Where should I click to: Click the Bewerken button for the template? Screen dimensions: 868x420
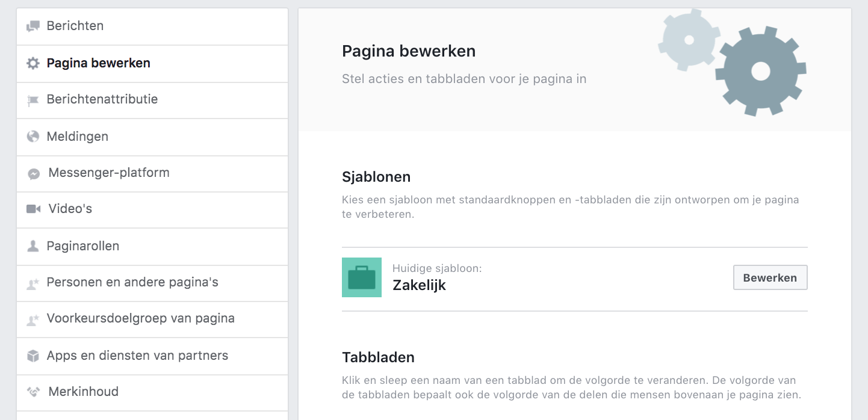click(770, 277)
